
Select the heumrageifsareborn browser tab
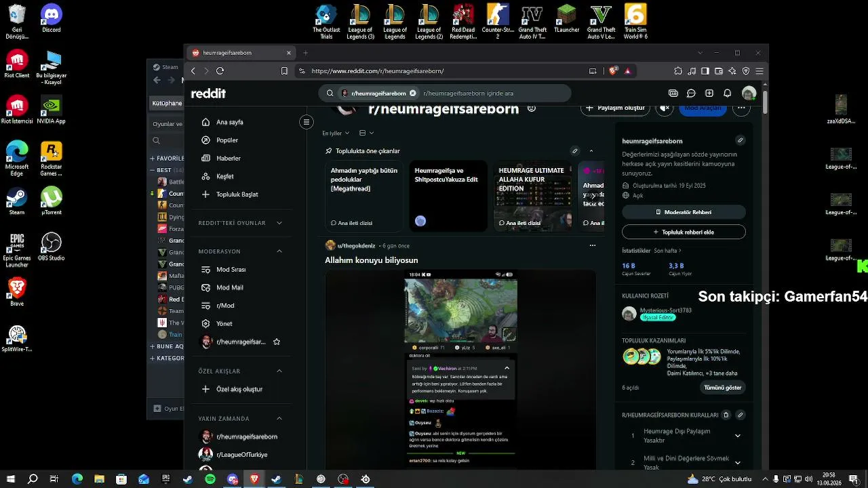[240, 53]
